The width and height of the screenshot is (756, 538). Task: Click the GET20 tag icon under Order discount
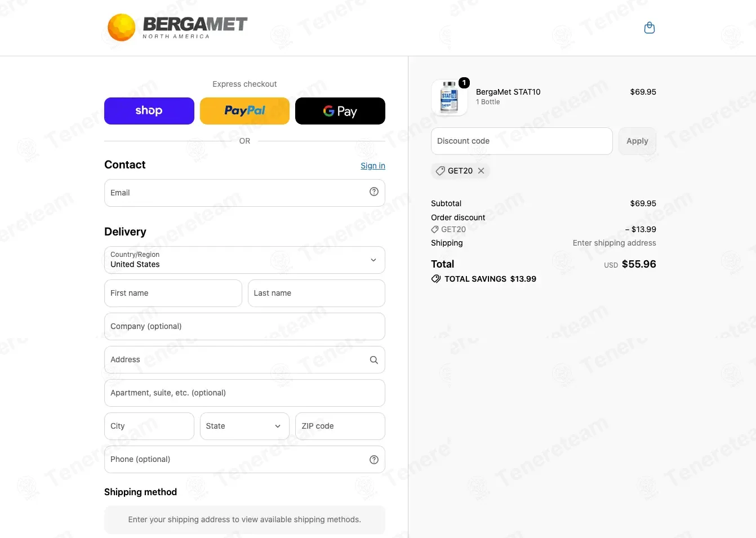coord(435,229)
